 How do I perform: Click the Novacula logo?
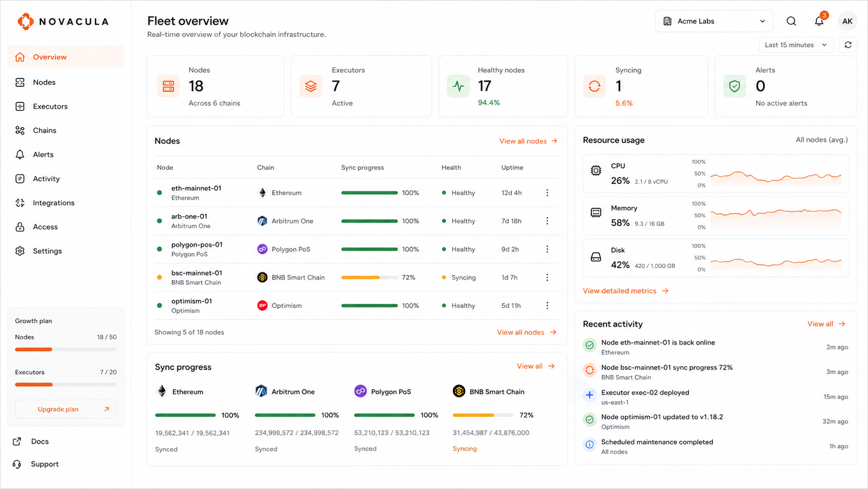tap(63, 21)
